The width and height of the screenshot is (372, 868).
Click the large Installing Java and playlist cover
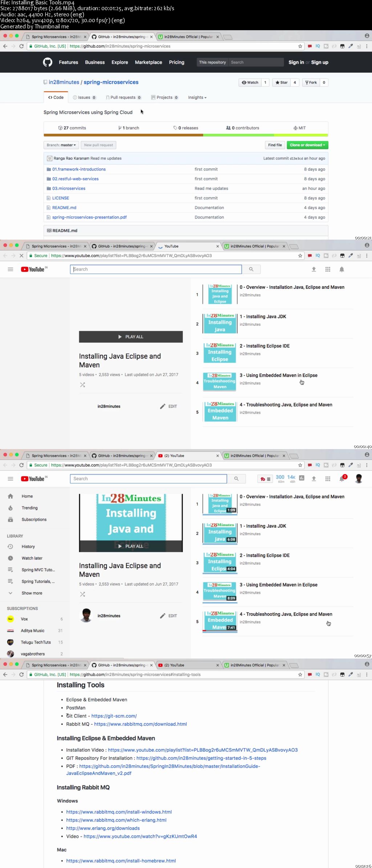[131, 523]
